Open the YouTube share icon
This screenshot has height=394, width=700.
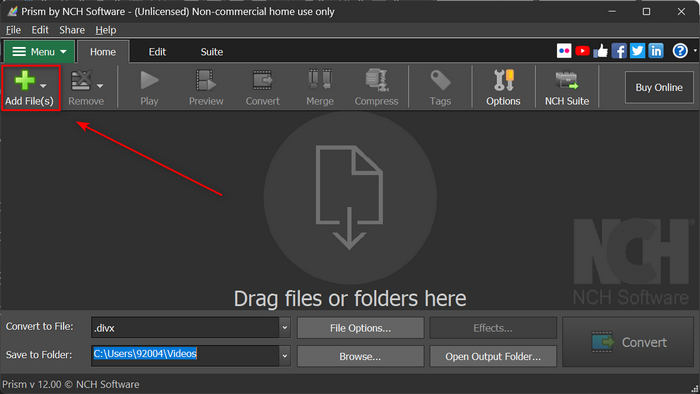(x=582, y=51)
